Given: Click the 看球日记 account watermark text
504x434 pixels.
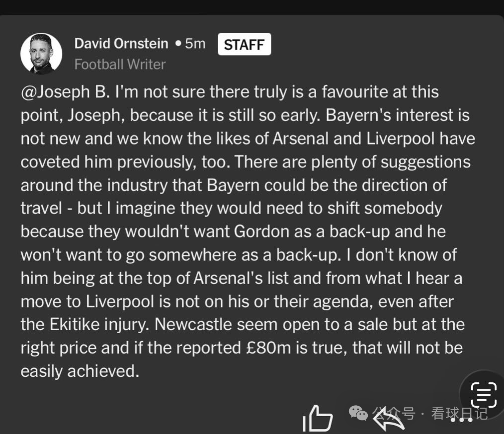Looking at the screenshot, I should pos(459,413).
